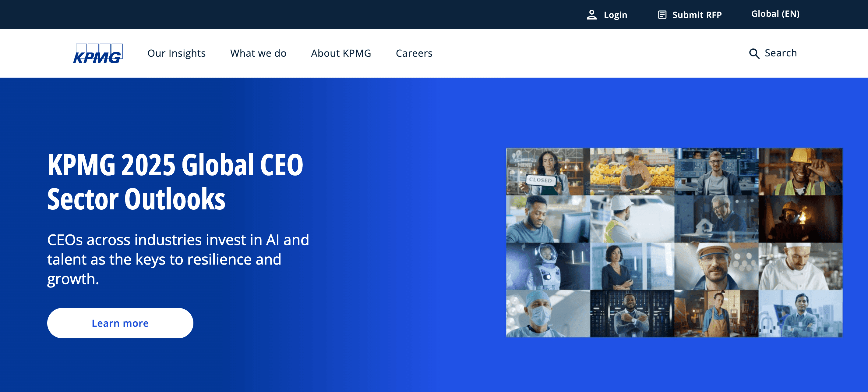The width and height of the screenshot is (868, 392).
Task: Click the Login link text
Action: tap(615, 15)
